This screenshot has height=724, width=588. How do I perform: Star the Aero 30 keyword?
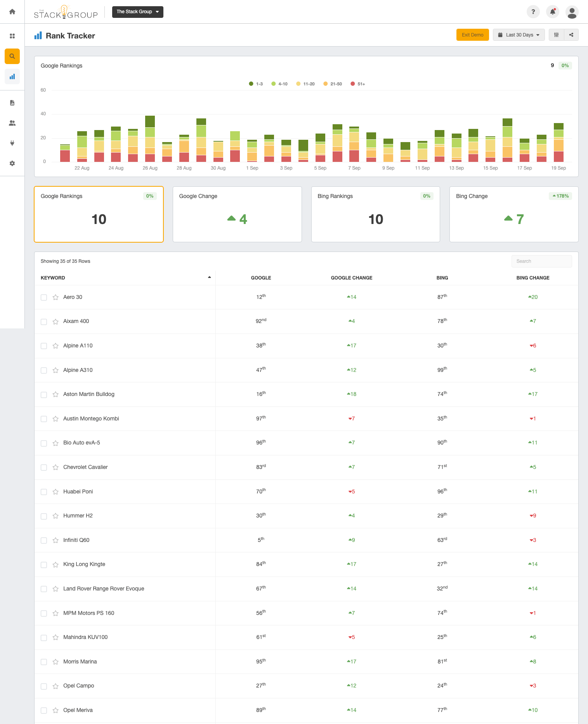click(x=56, y=297)
